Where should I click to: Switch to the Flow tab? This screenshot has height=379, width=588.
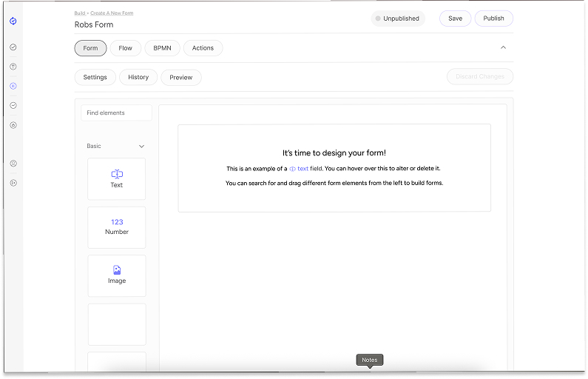[x=126, y=48]
